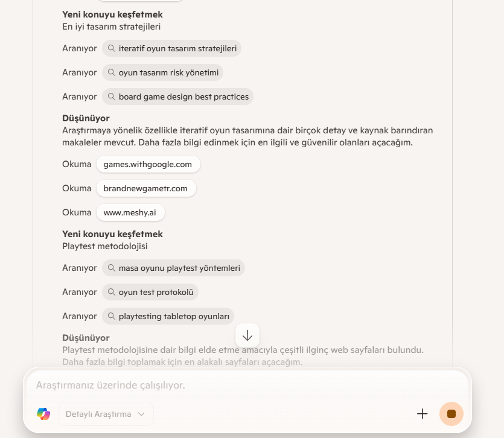504x438 pixels.
Task: Jump to the latest content with the down arrow
Action: pyautogui.click(x=247, y=336)
